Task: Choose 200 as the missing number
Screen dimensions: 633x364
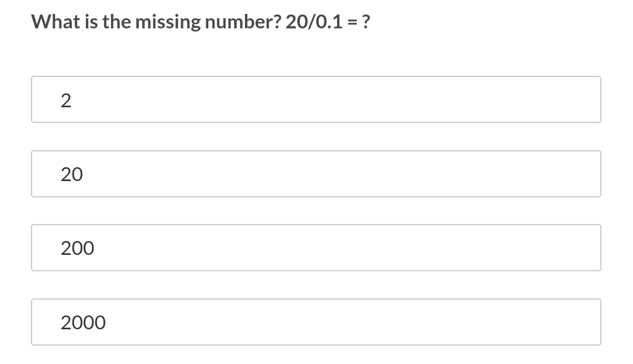Action: click(x=316, y=248)
